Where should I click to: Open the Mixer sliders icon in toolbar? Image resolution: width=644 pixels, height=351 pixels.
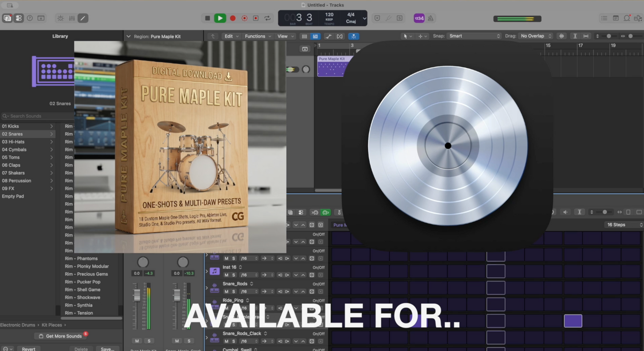pos(72,18)
